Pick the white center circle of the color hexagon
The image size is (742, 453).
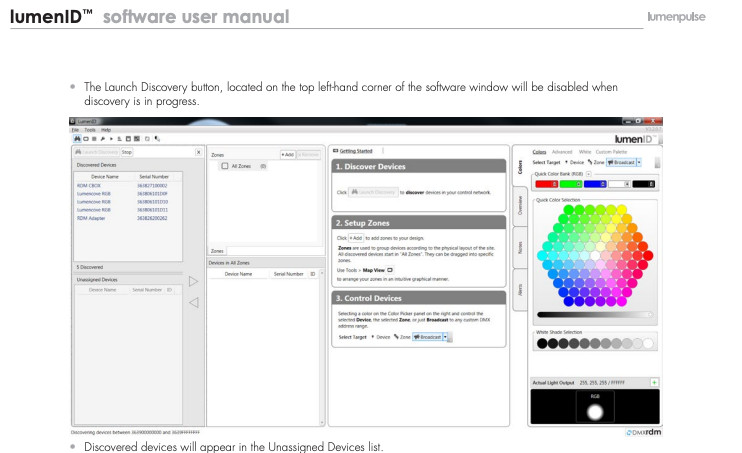[x=595, y=256]
